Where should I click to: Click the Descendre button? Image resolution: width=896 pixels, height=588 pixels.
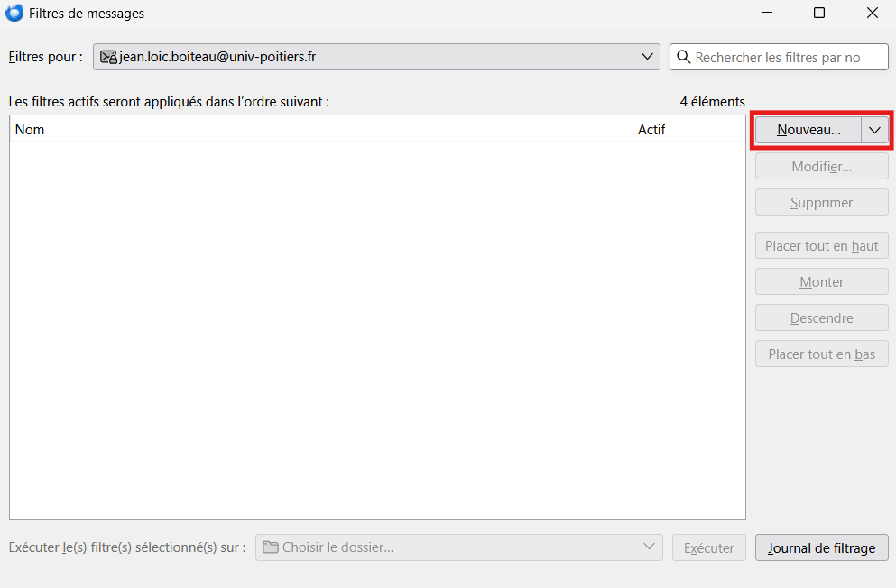[x=821, y=318]
